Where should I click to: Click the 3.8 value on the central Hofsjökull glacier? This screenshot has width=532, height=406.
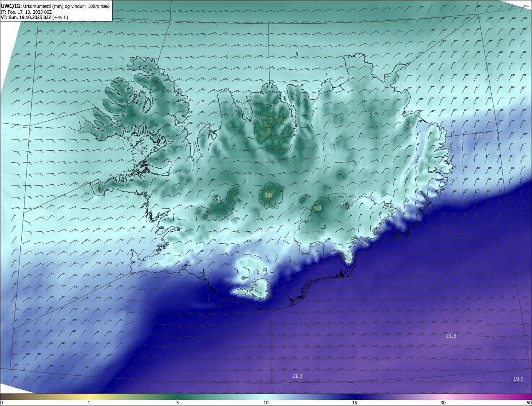(268, 195)
